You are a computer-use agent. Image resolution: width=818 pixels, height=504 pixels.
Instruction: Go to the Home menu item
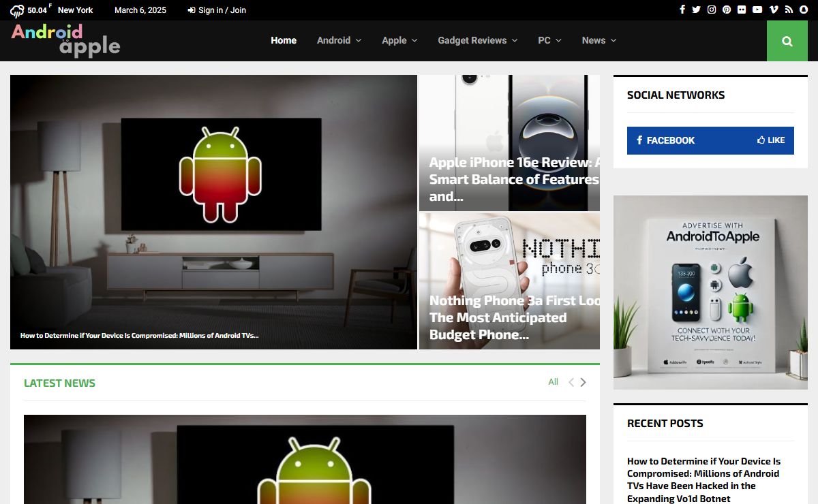click(x=284, y=40)
